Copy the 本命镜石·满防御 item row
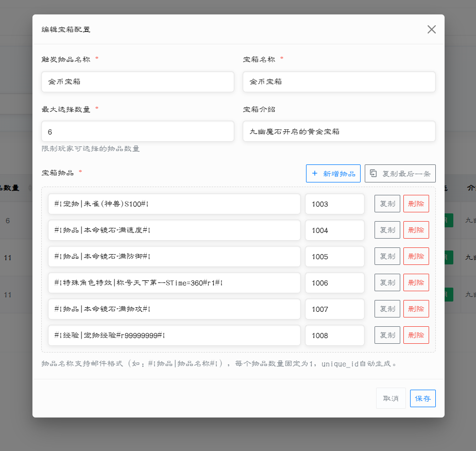This screenshot has height=451, width=476. coord(387,257)
